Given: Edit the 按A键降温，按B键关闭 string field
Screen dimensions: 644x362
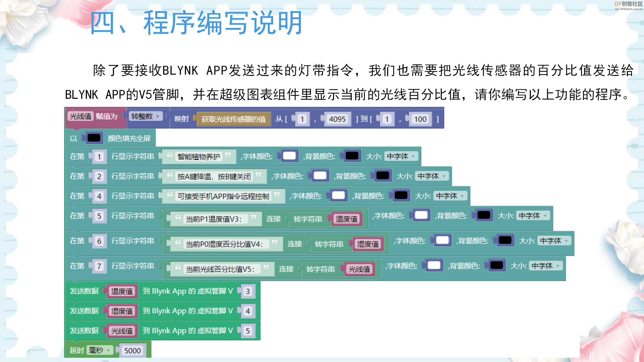Looking at the screenshot, I should (214, 176).
